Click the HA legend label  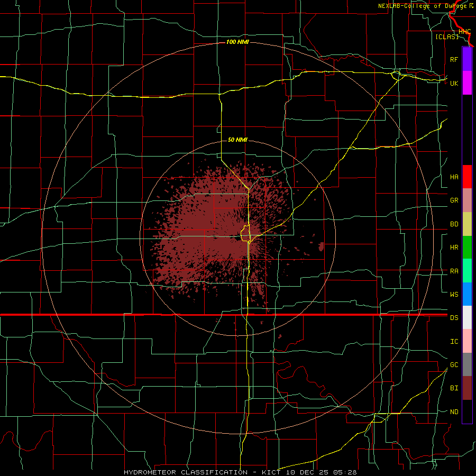pos(454,177)
